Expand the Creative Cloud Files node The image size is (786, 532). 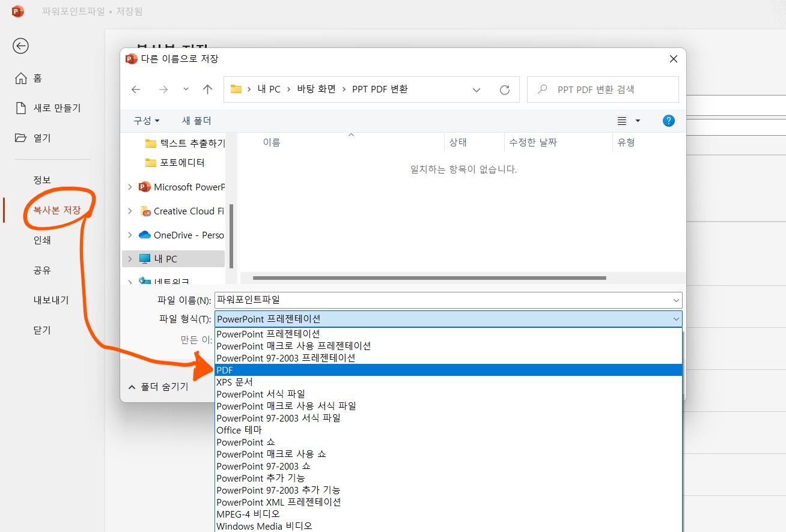pyautogui.click(x=130, y=211)
